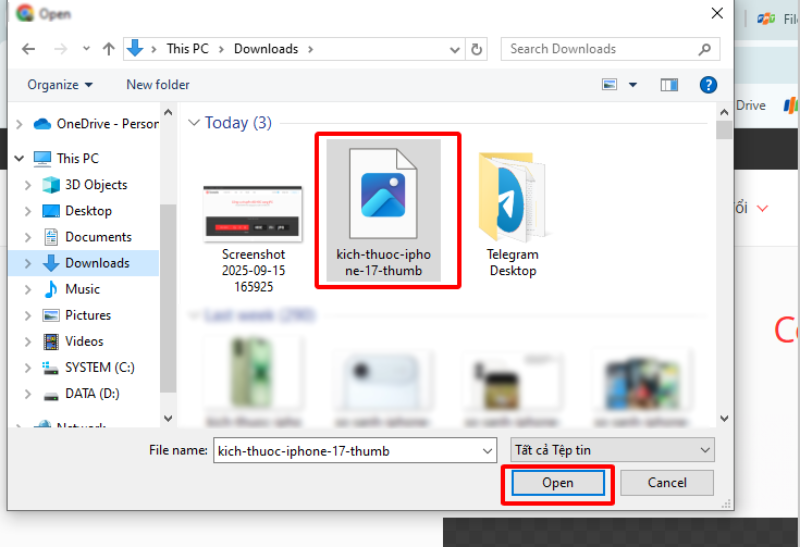800x547 pixels.
Task: Select This PC in navigation tree
Action: tap(66, 158)
